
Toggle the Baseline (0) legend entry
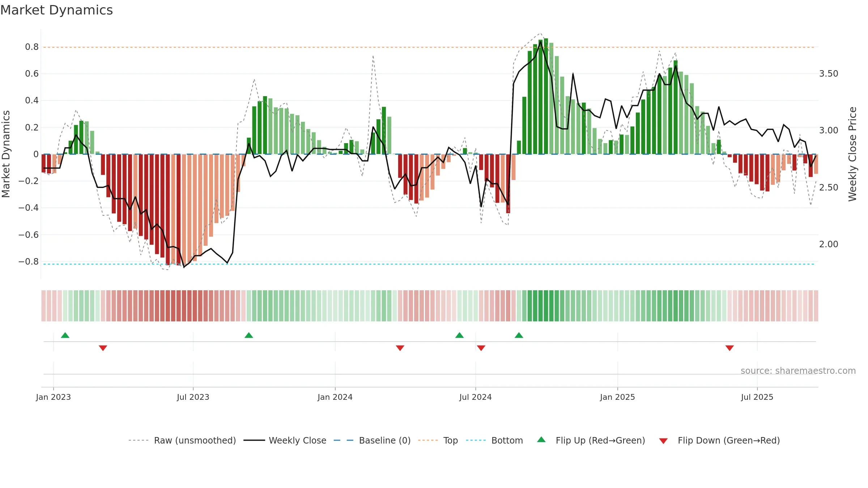click(372, 440)
